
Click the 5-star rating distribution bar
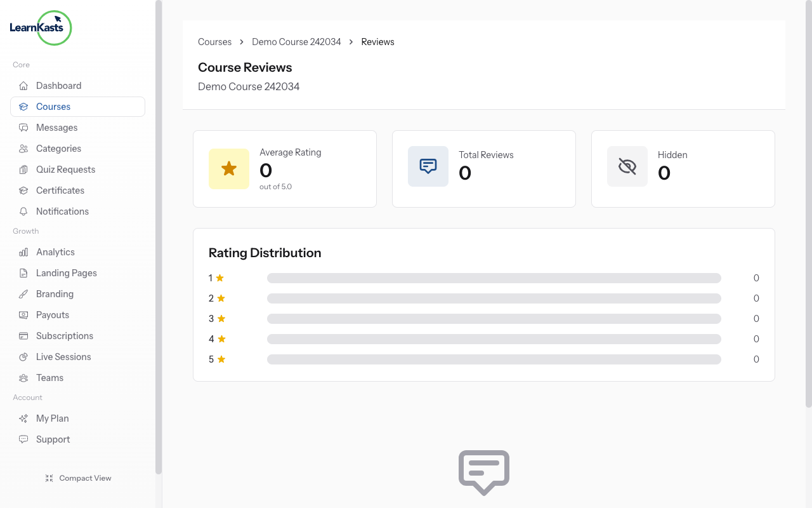coord(494,359)
